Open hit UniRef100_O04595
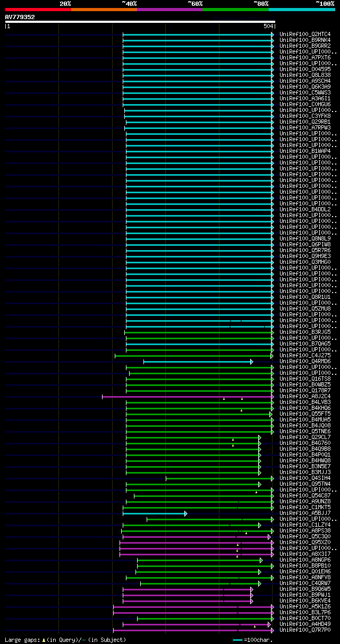 coord(305,69)
